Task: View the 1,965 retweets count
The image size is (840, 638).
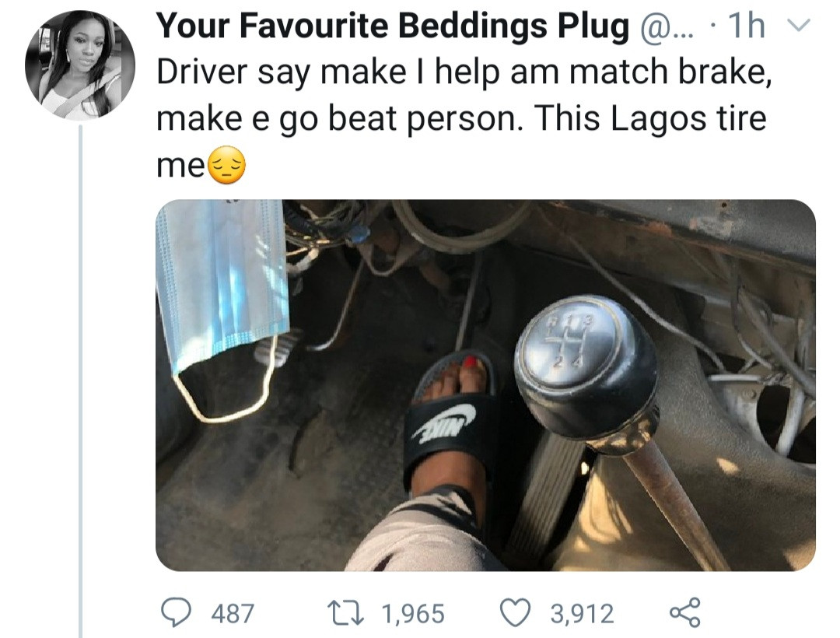Action: click(x=412, y=614)
